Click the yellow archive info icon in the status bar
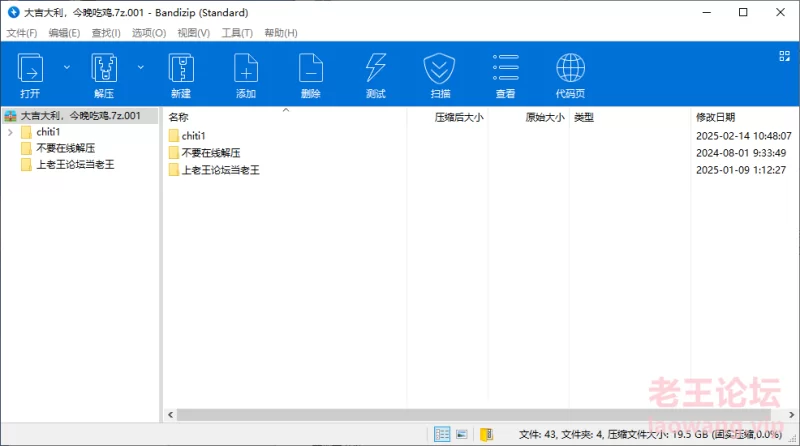The width and height of the screenshot is (800, 446). 487,434
